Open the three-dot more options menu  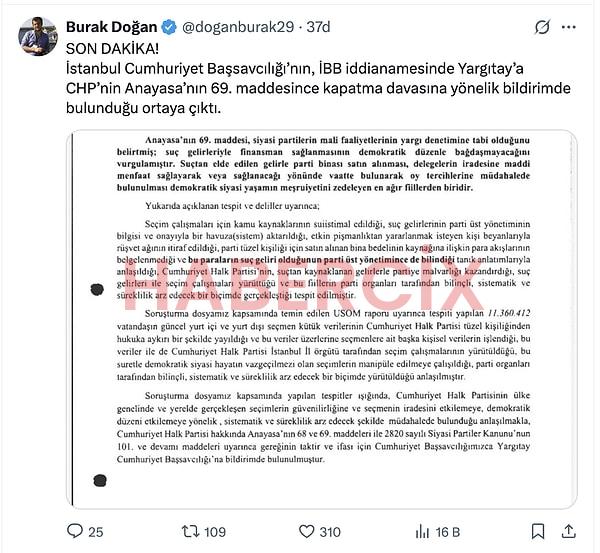(x=569, y=27)
